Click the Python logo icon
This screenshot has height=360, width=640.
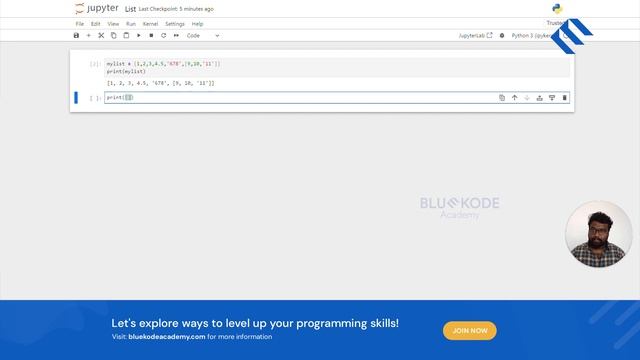557,9
